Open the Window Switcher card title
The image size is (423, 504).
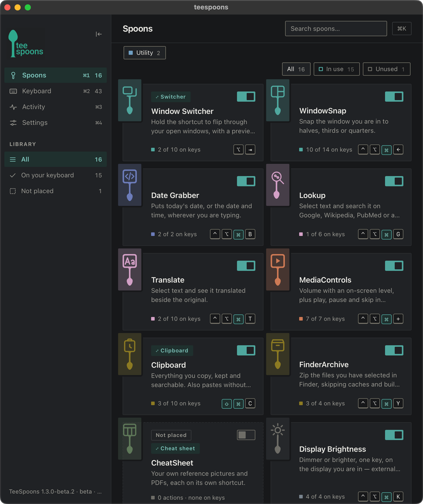pos(182,111)
